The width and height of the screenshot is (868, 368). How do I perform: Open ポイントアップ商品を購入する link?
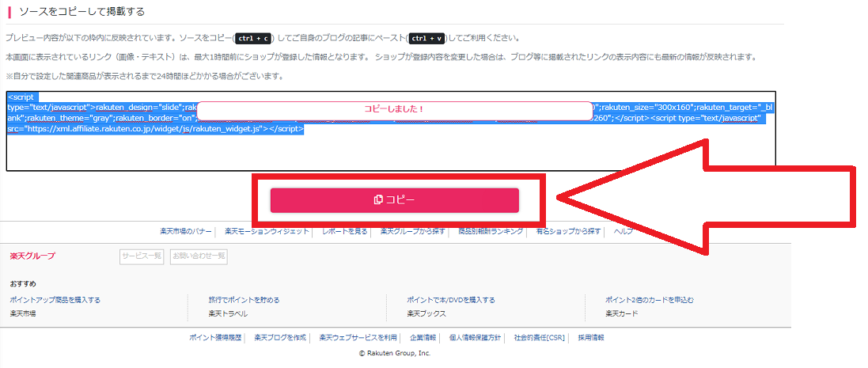tap(55, 300)
